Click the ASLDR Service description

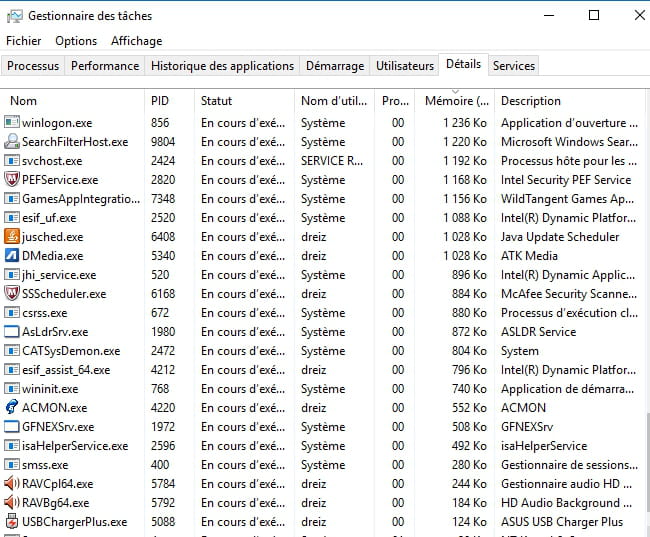tap(538, 332)
